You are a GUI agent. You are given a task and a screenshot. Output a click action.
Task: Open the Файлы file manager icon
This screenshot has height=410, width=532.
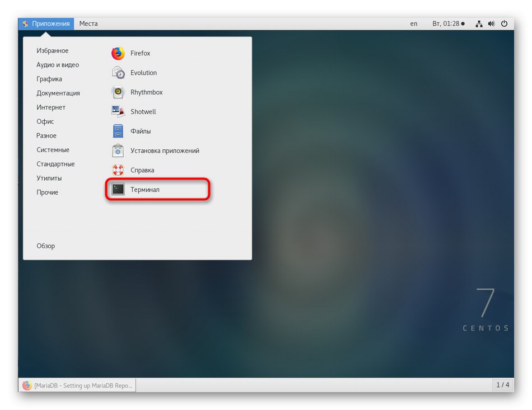[118, 131]
